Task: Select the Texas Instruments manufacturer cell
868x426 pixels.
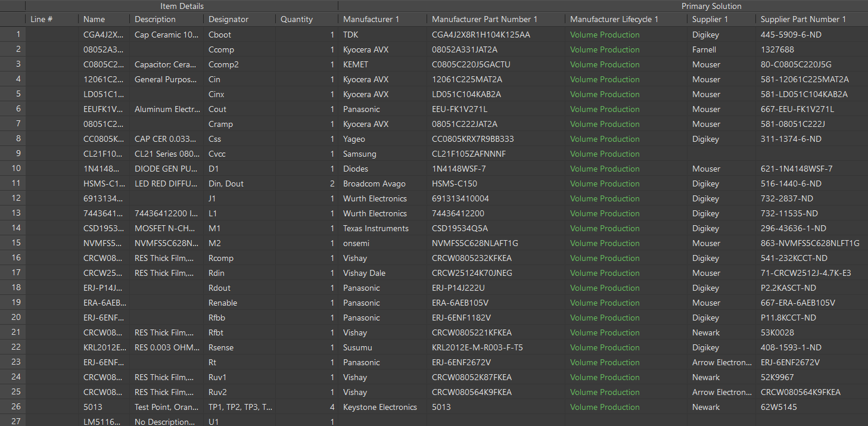Action: (x=382, y=228)
